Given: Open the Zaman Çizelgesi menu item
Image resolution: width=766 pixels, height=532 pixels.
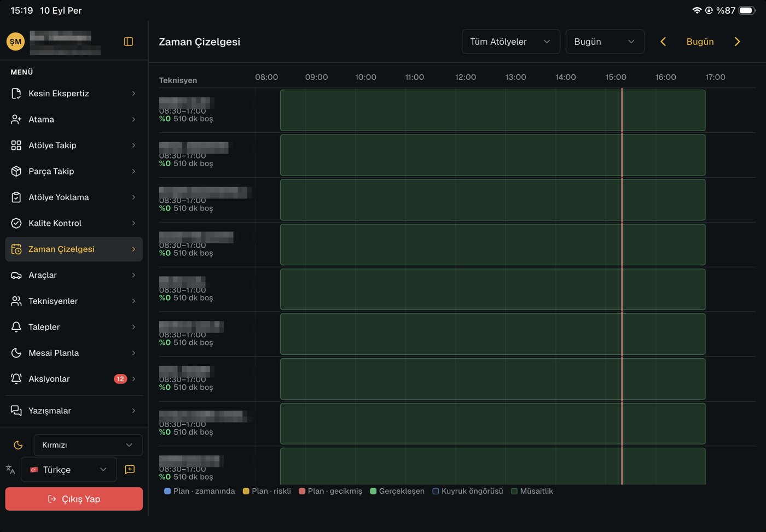Looking at the screenshot, I should [74, 249].
